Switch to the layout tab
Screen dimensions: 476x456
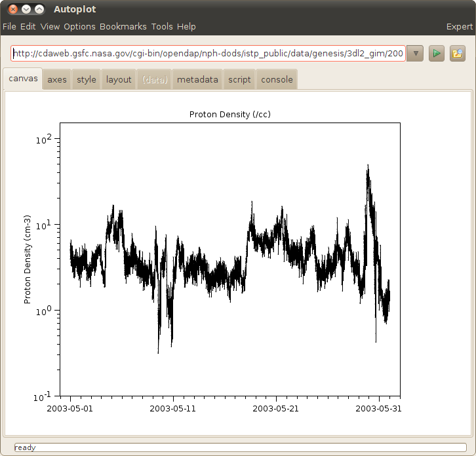tap(119, 80)
